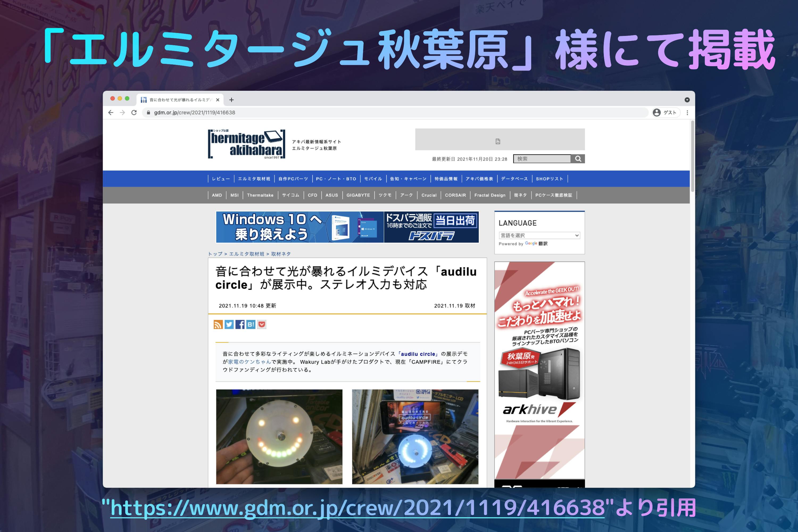The height and width of the screenshot is (532, 798).
Task: Click the エルミタ取材班 breadcrumb link
Action: (x=247, y=254)
